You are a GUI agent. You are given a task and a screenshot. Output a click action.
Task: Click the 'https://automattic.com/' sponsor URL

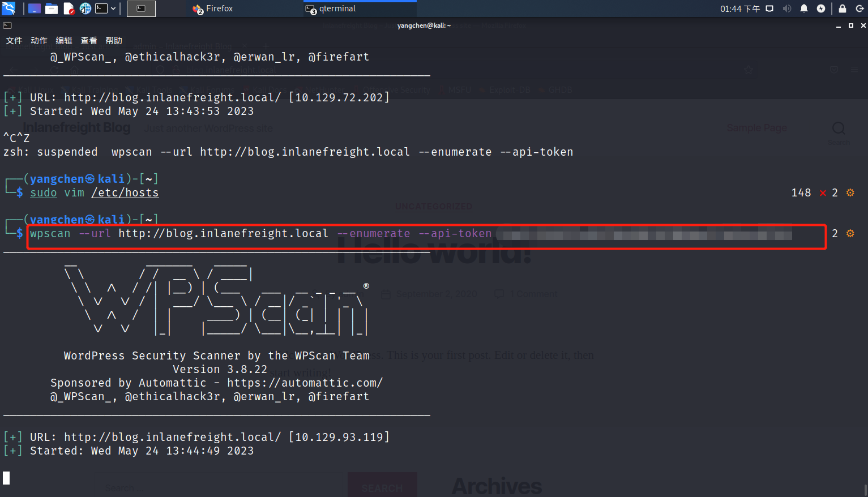click(305, 383)
